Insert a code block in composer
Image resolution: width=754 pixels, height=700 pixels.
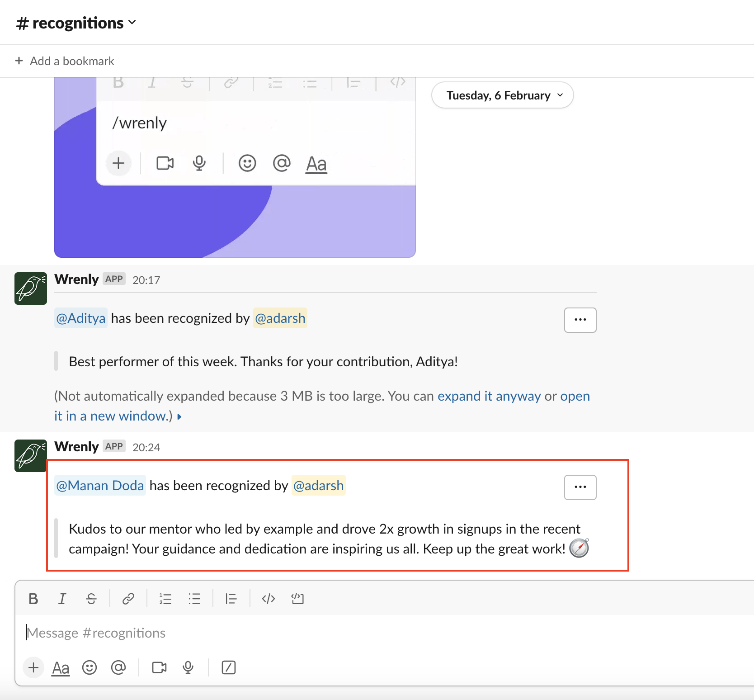[297, 599]
